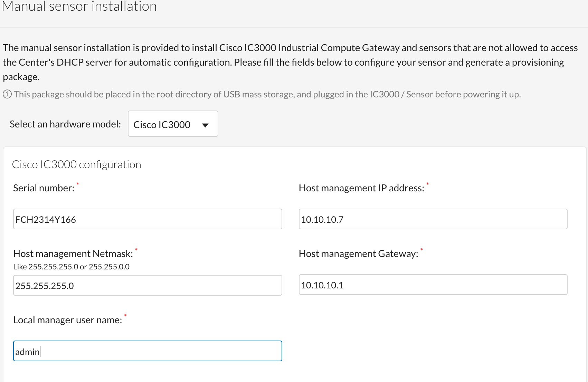
Task: Click the Serial number input field
Action: 148,219
